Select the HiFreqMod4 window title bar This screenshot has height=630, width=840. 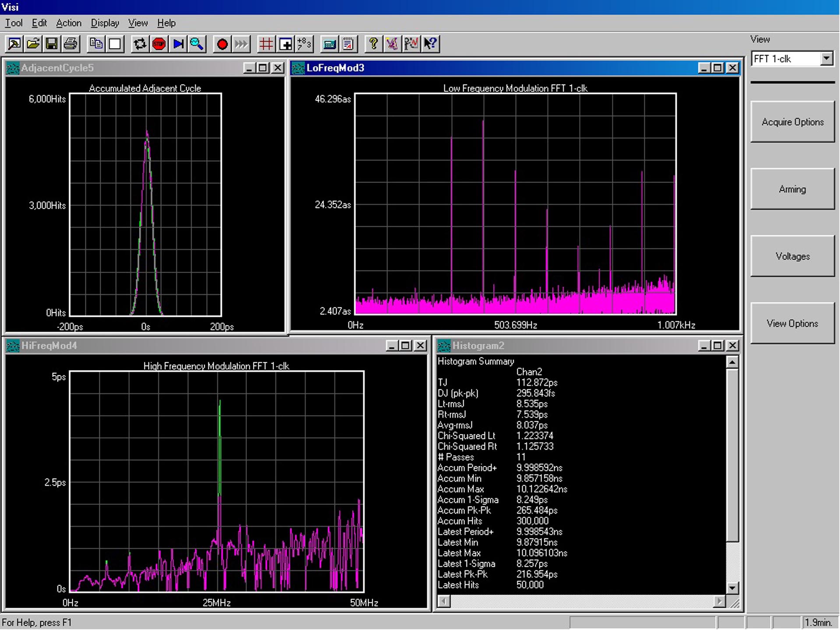(216, 346)
